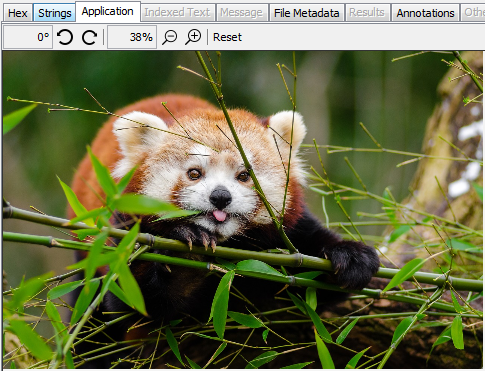Click the red panda image preview
Viewport: 485px width, 371px height.
[243, 210]
